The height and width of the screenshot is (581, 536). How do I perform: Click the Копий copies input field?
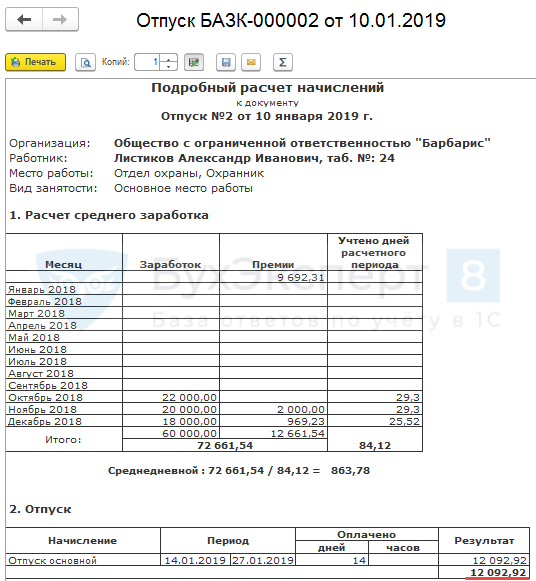[x=147, y=62]
